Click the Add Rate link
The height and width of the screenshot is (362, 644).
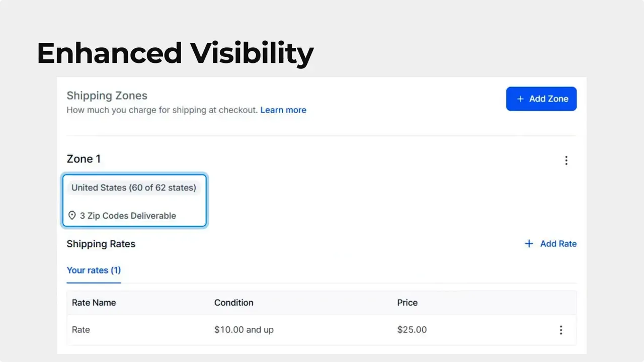tap(558, 244)
